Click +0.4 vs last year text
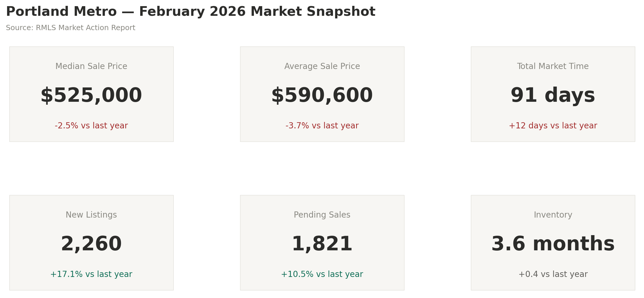Screen dimensions: 644x298 click(553, 274)
